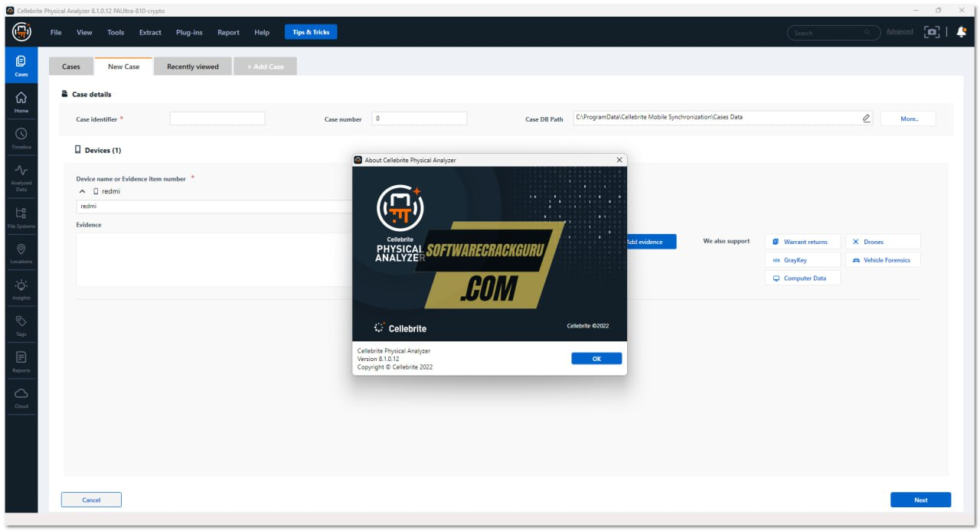Go to Home in the sidebar
Screen dimensions: 980x531
coord(21,102)
